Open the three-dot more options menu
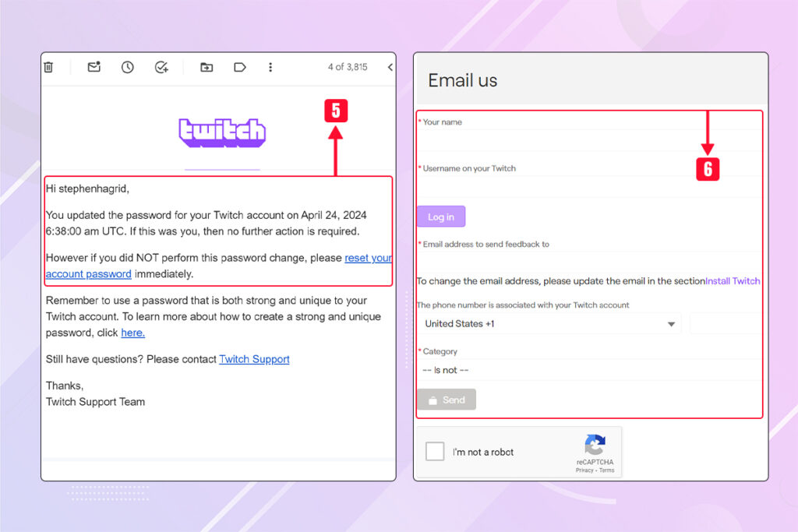 click(x=270, y=67)
